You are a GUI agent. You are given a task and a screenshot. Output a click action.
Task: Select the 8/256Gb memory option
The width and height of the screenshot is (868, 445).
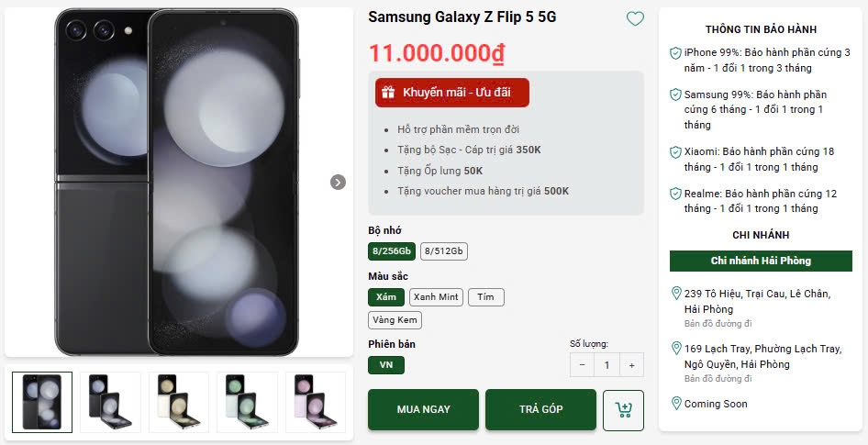click(x=392, y=251)
